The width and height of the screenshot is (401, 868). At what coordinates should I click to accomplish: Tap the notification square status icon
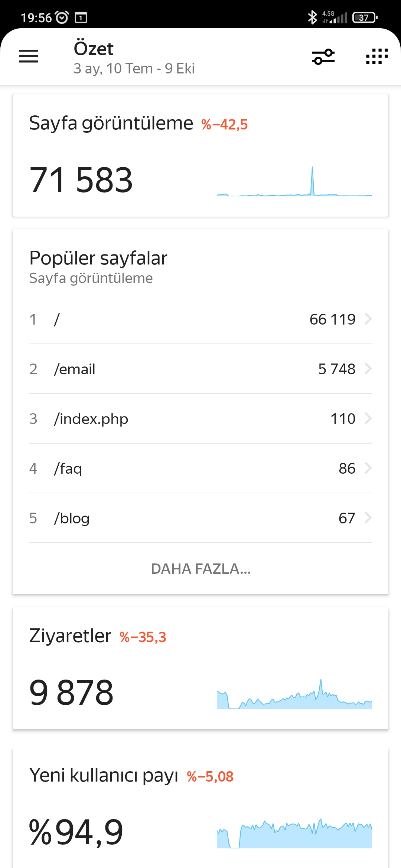pyautogui.click(x=81, y=17)
